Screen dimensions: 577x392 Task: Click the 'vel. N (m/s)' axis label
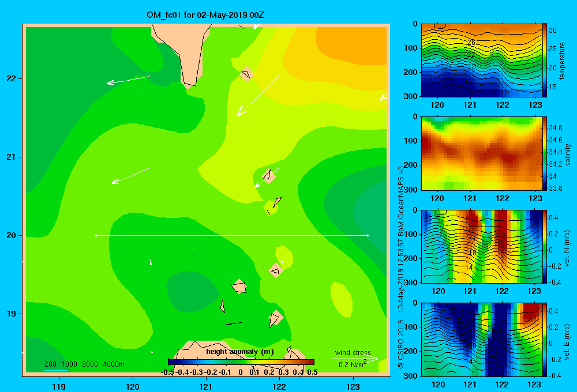coord(567,248)
